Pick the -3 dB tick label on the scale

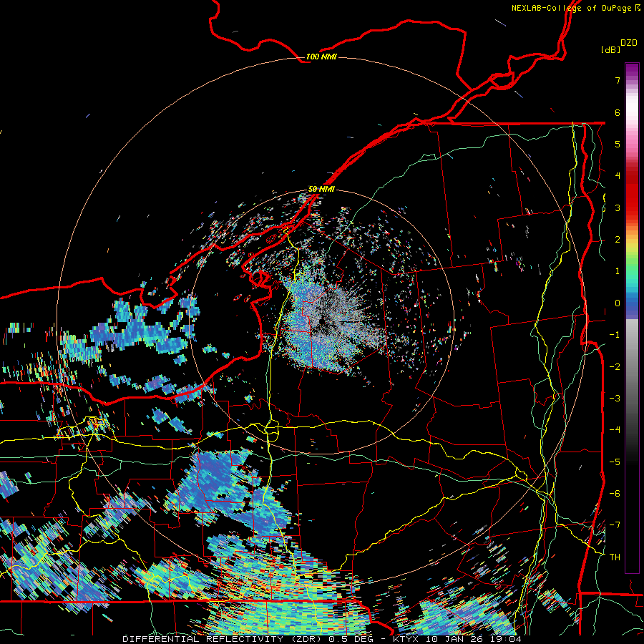pos(615,398)
